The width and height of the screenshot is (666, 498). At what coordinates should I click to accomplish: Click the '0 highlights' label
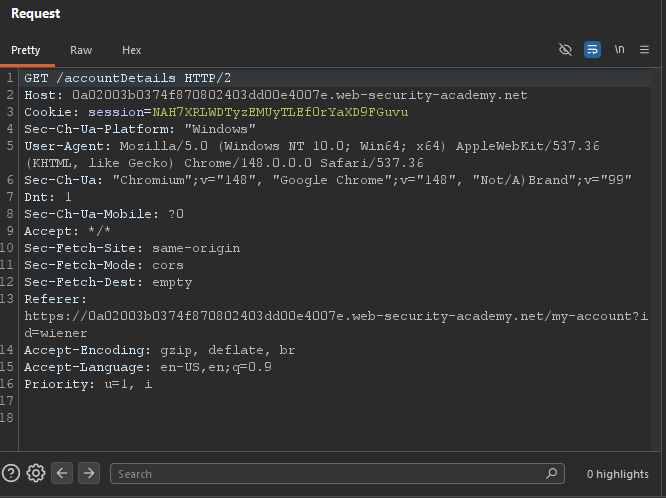(618, 474)
